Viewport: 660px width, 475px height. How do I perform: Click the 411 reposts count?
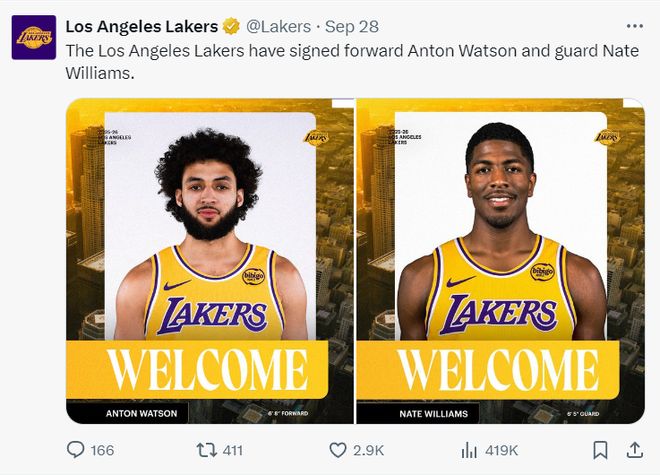pos(231,451)
